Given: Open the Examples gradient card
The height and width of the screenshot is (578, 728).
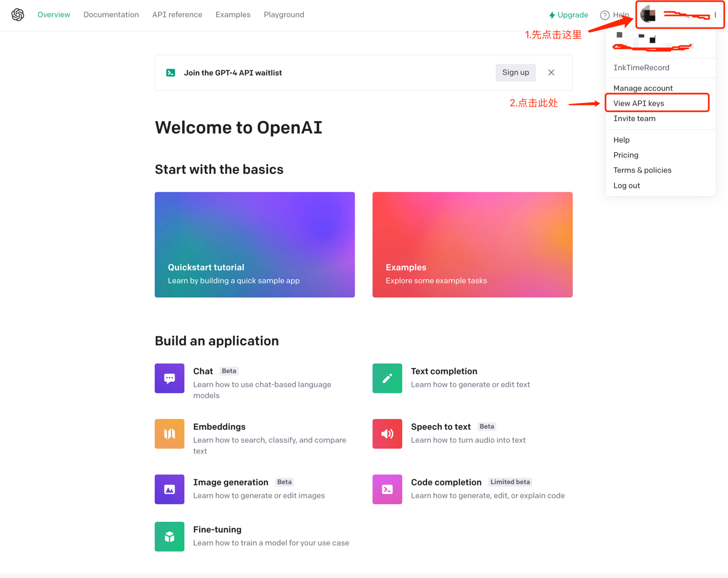Looking at the screenshot, I should (473, 245).
